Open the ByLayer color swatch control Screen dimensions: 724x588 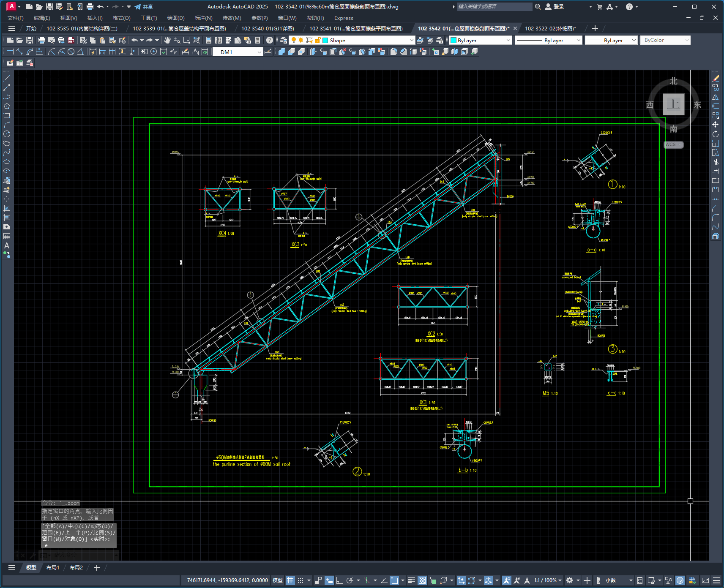tap(481, 40)
